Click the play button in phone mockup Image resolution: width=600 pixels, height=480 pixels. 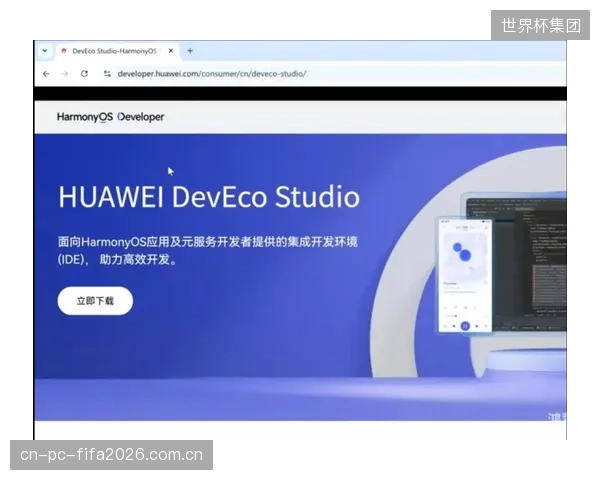[x=465, y=326]
